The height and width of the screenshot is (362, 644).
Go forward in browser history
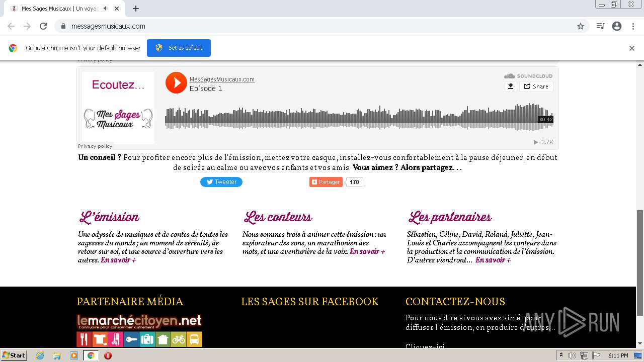pyautogui.click(x=27, y=26)
